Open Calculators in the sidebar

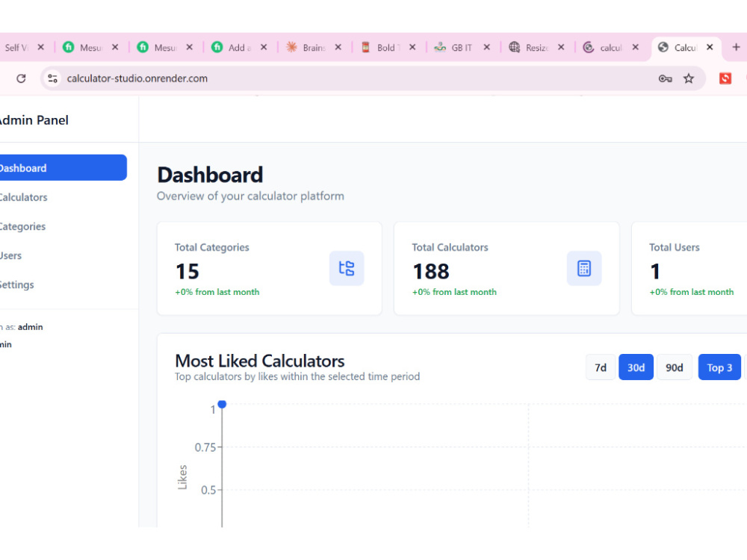click(x=63, y=197)
